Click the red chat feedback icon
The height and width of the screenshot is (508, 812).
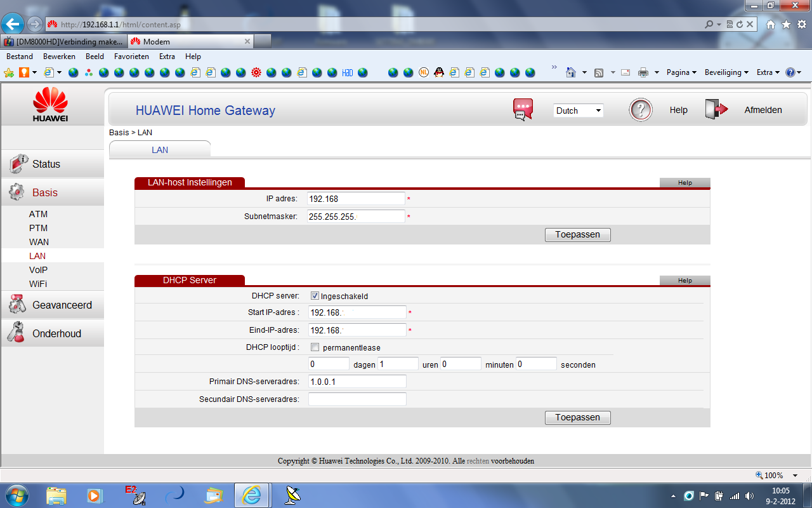[x=523, y=110]
